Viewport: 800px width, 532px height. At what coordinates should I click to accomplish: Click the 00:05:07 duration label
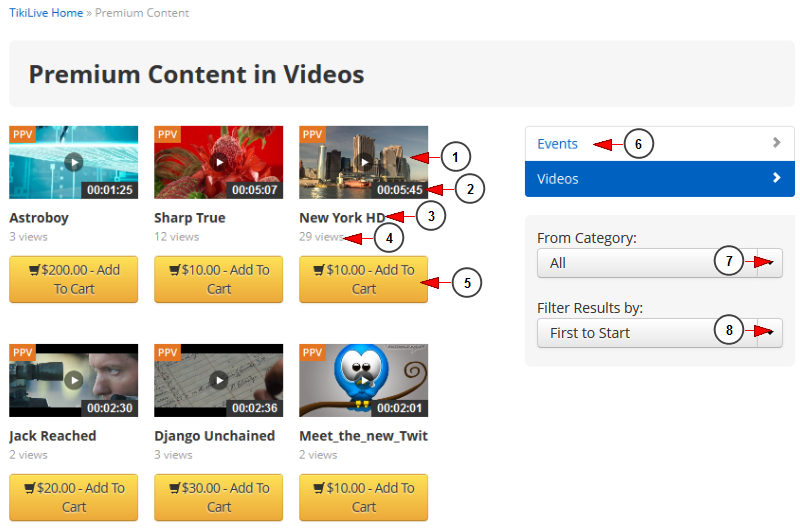pyautogui.click(x=254, y=190)
